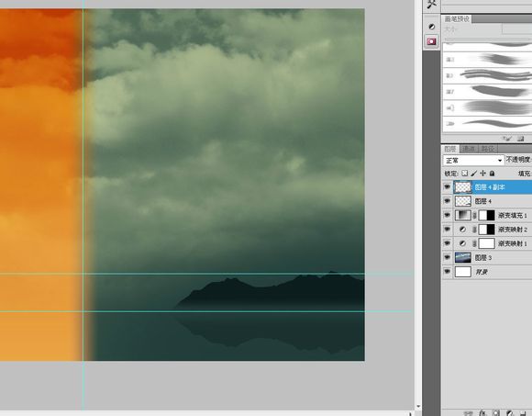Open the new adjustment layer menu at panel bottom

coord(509,413)
